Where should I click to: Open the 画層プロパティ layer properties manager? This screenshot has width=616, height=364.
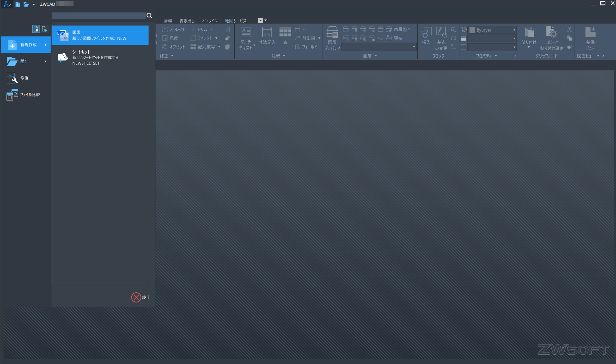[x=332, y=38]
